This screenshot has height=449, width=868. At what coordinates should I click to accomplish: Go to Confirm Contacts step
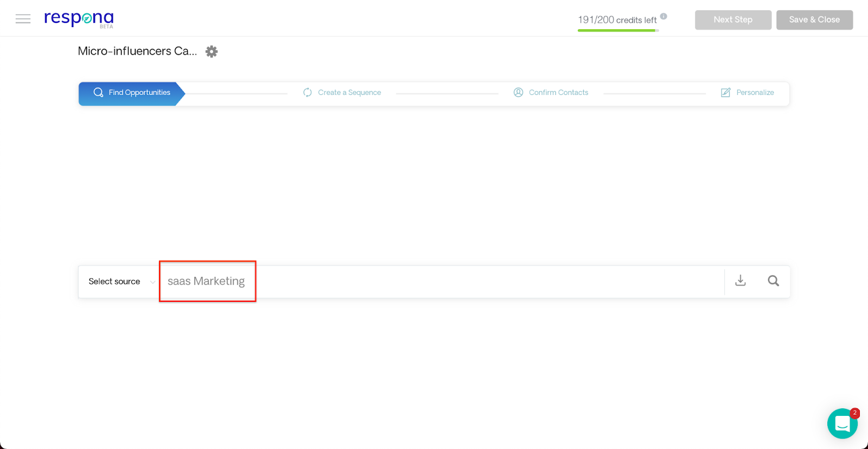(551, 93)
